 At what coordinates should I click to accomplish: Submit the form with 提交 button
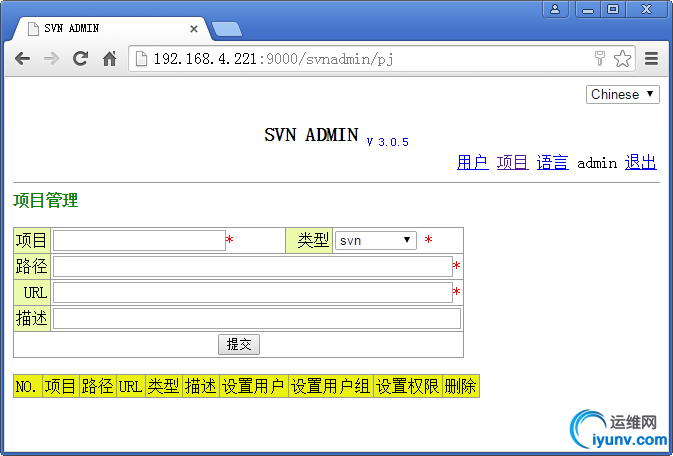coord(239,344)
